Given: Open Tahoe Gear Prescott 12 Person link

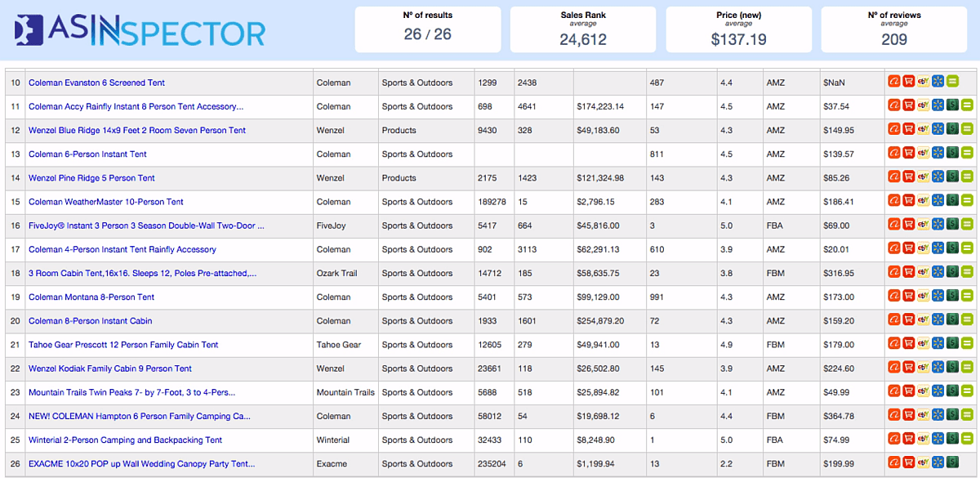Looking at the screenshot, I should click(123, 344).
